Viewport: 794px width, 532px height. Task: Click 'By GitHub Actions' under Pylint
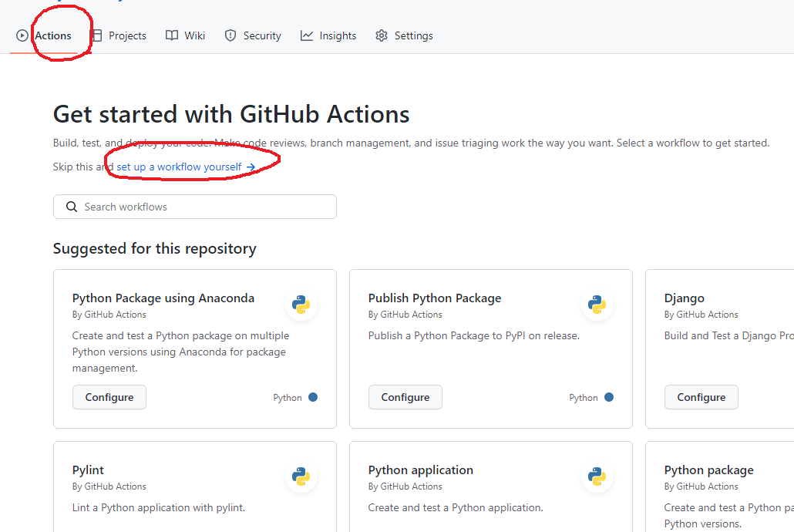(109, 487)
